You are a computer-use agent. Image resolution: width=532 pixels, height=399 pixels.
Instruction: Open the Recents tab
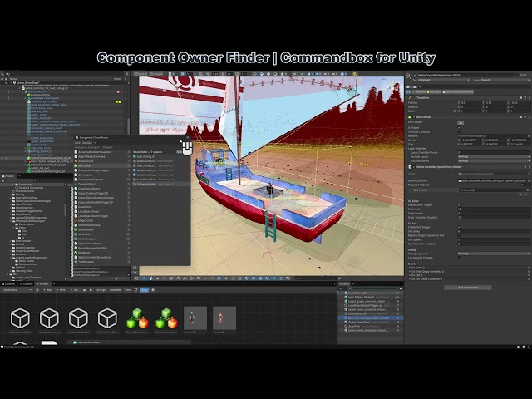(x=344, y=284)
